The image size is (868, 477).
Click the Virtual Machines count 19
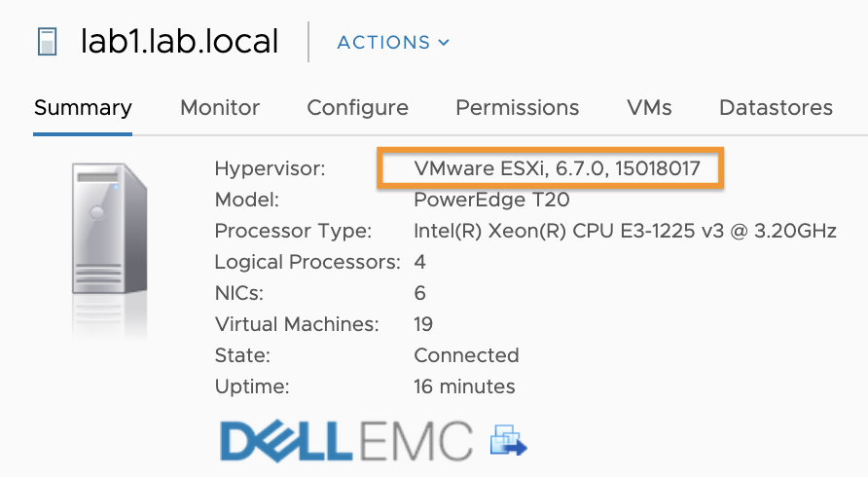pyautogui.click(x=423, y=324)
